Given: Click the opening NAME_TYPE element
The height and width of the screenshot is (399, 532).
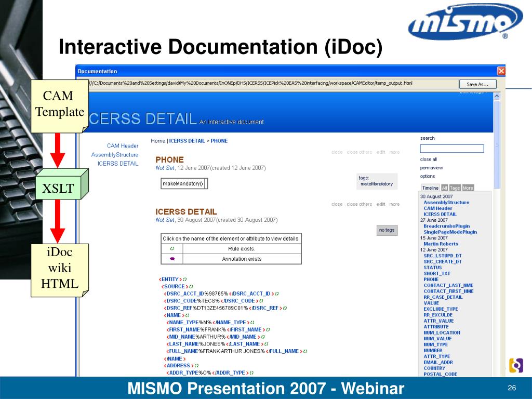Looking at the screenshot, I should [184, 322].
